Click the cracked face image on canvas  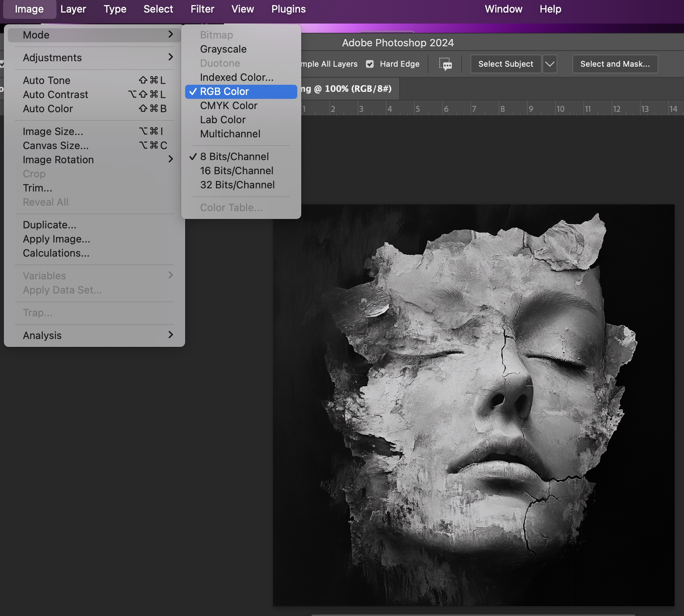tap(474, 405)
